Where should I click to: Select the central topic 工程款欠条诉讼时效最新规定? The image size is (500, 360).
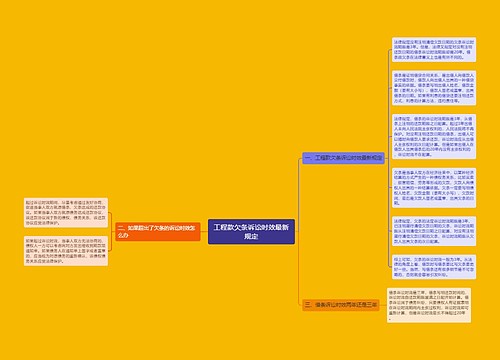pyautogui.click(x=251, y=232)
